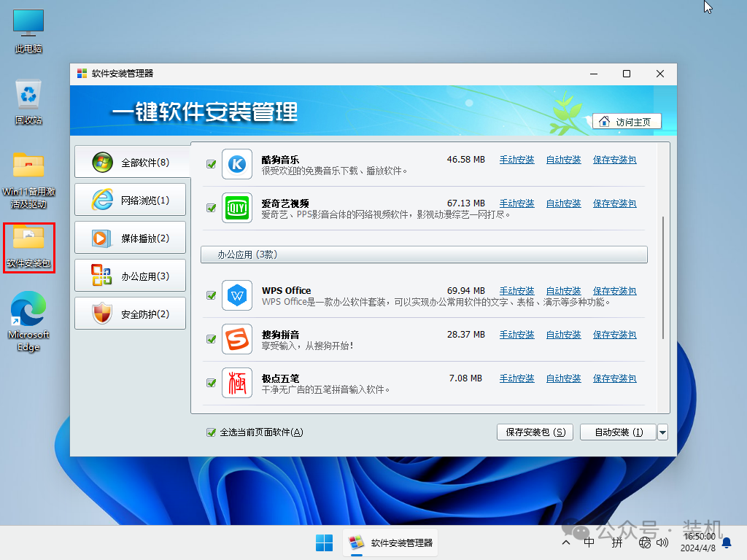
Task: Select the 安全防护(2) category tab
Action: (130, 314)
